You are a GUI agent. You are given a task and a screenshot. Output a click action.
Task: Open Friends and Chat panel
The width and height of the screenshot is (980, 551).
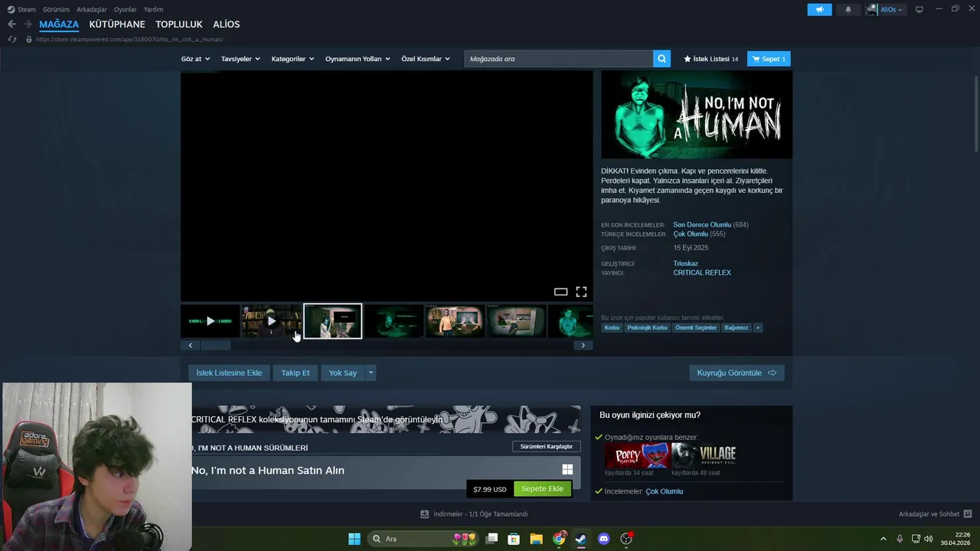935,514
